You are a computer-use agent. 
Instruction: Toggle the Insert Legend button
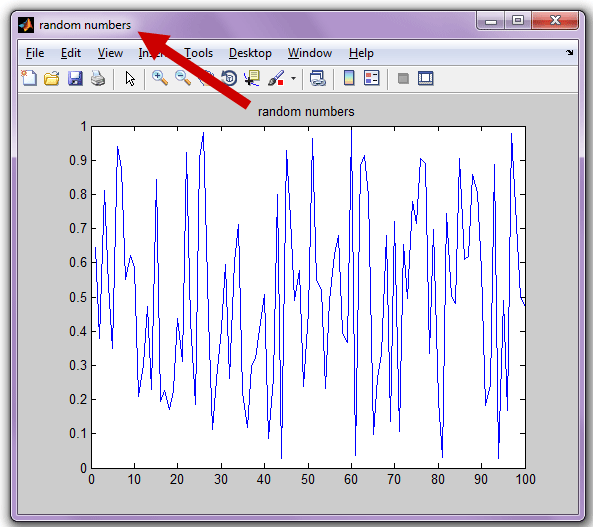pyautogui.click(x=371, y=78)
